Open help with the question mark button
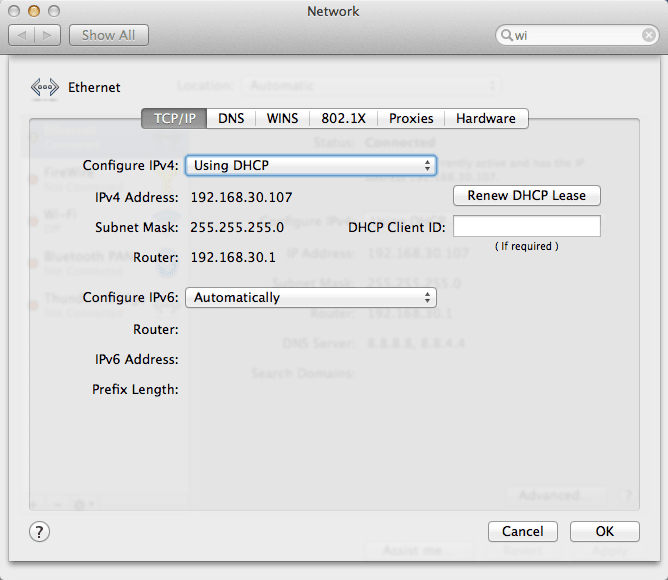 (40, 531)
